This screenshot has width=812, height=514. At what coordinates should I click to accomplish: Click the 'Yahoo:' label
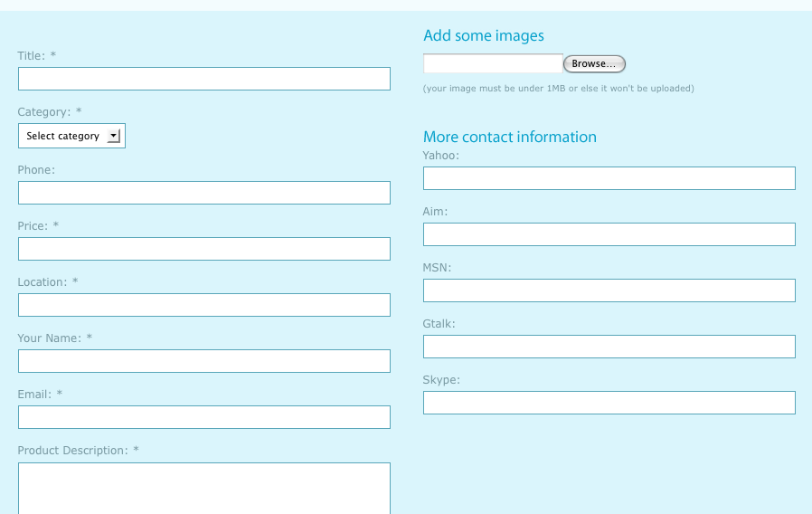point(440,156)
